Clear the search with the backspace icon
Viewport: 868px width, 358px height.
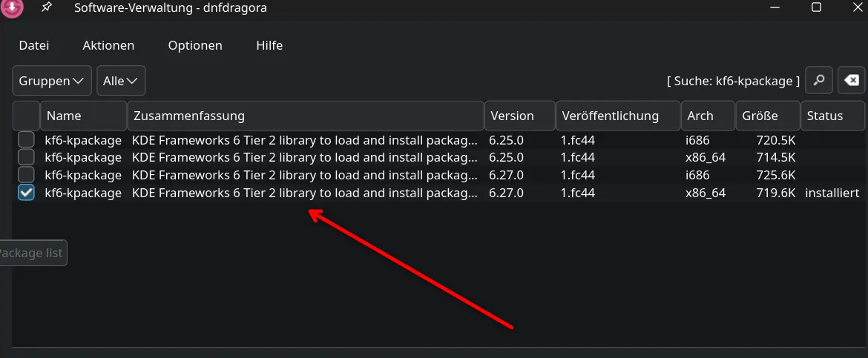[852, 81]
